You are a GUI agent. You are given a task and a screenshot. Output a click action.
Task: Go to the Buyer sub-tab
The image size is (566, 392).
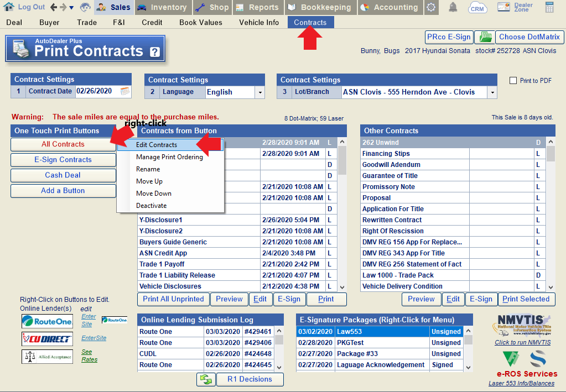(49, 22)
